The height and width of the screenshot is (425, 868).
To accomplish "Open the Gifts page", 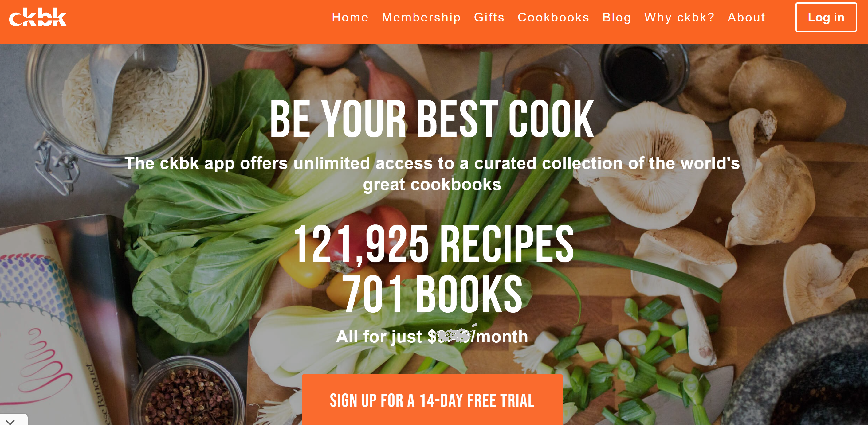I will tap(489, 17).
